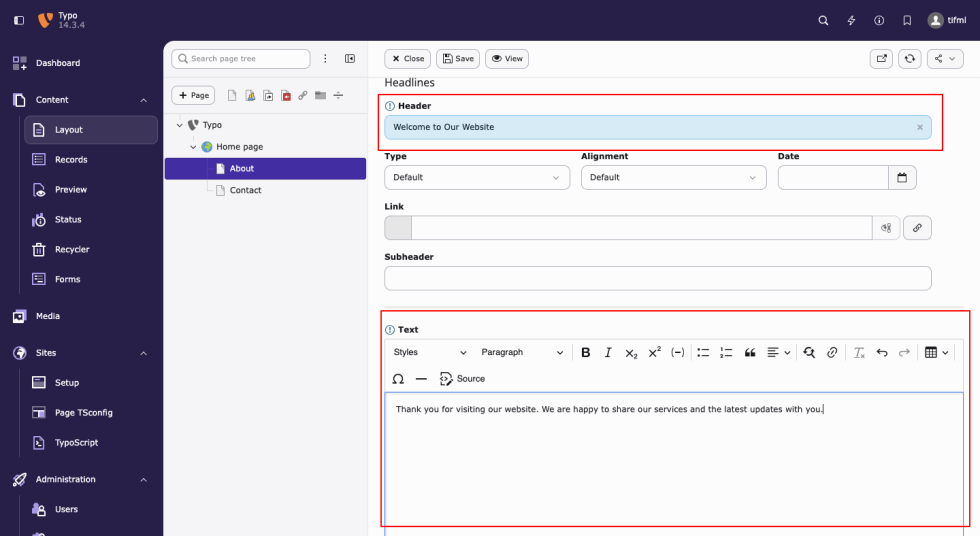Open the Recycler module
Viewport: 980px width, 536px height.
click(x=91, y=249)
